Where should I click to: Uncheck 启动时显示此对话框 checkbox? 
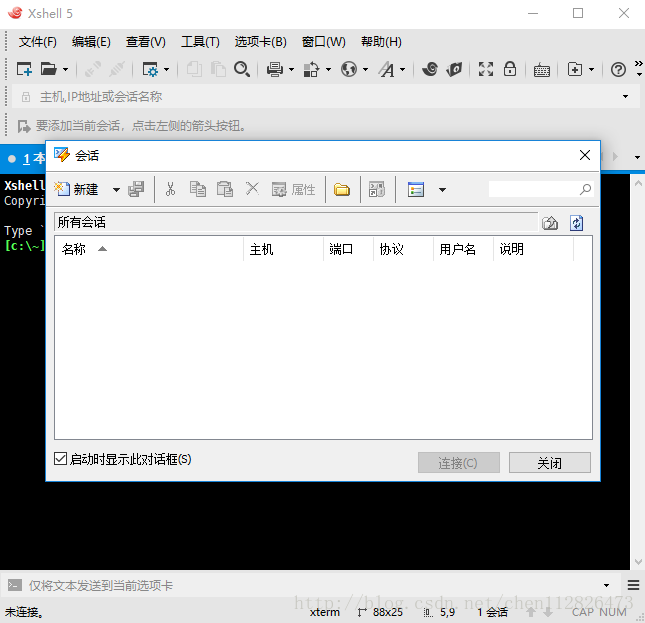[x=60, y=459]
